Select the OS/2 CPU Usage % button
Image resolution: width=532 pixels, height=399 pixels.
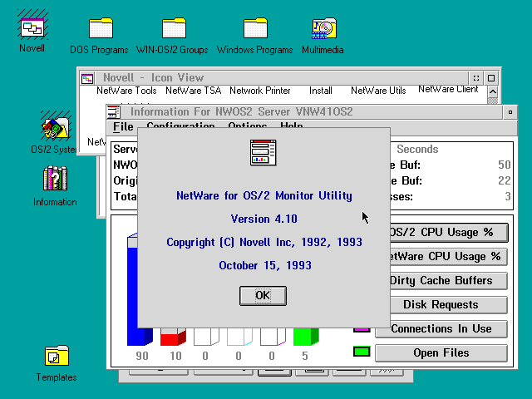coord(449,233)
